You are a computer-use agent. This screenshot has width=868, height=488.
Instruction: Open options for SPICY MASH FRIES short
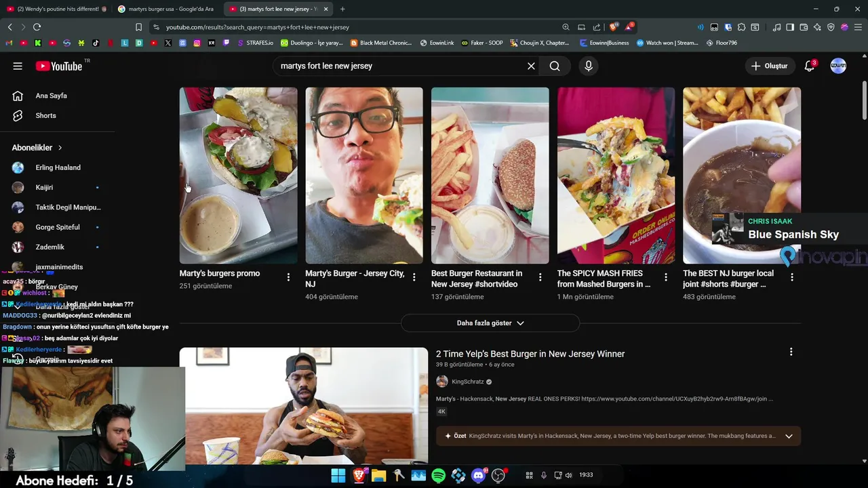point(666,277)
